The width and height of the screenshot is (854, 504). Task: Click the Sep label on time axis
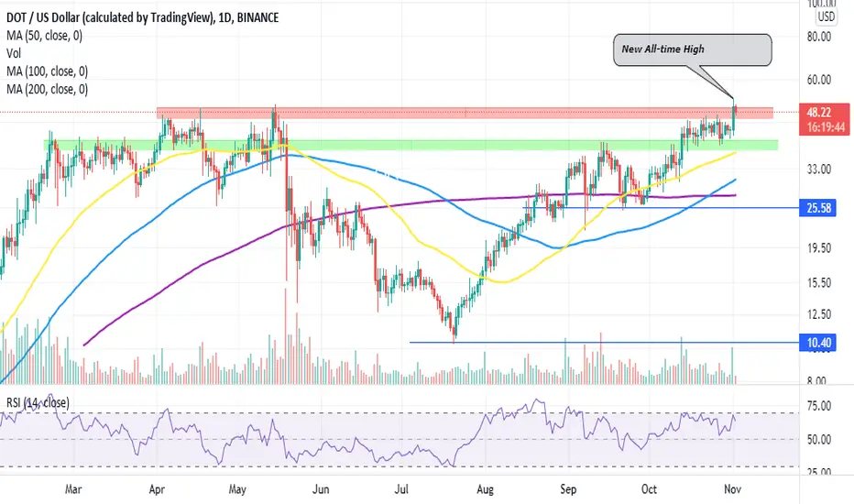(x=568, y=489)
